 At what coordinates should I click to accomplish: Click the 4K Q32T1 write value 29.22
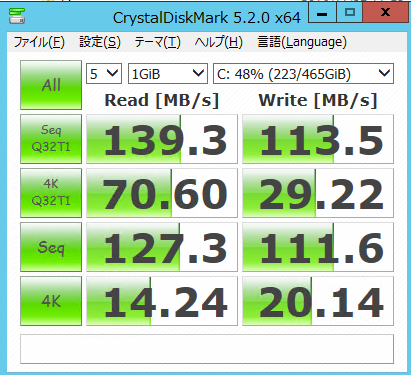(x=318, y=193)
